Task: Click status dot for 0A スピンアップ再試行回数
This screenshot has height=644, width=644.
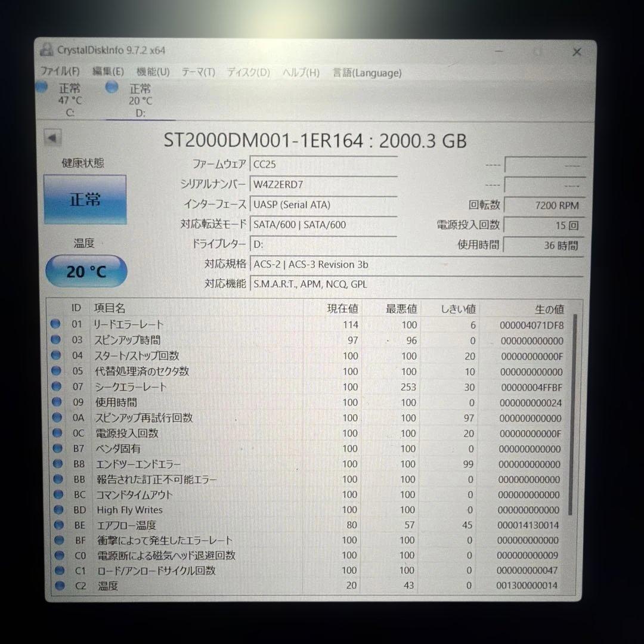Action: (x=57, y=417)
